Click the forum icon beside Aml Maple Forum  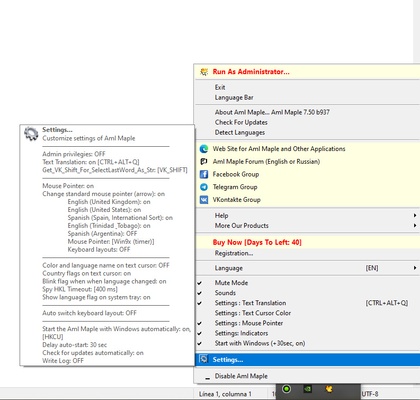point(204,162)
